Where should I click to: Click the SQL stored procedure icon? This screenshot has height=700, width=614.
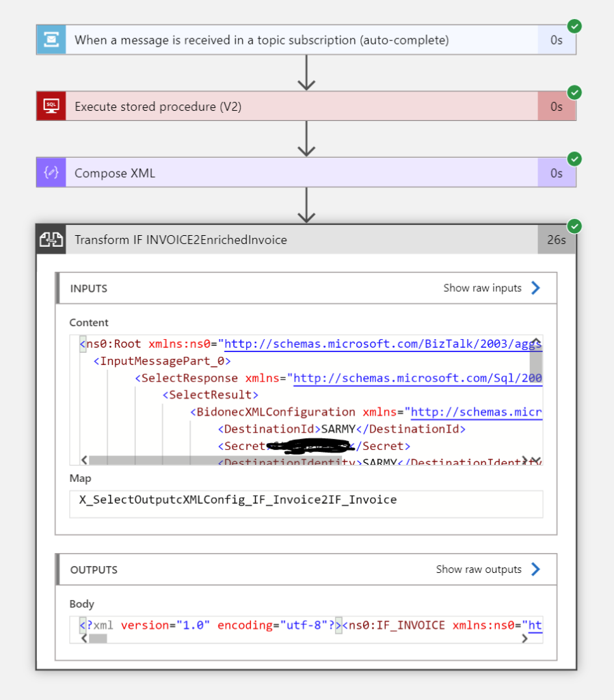(x=51, y=106)
